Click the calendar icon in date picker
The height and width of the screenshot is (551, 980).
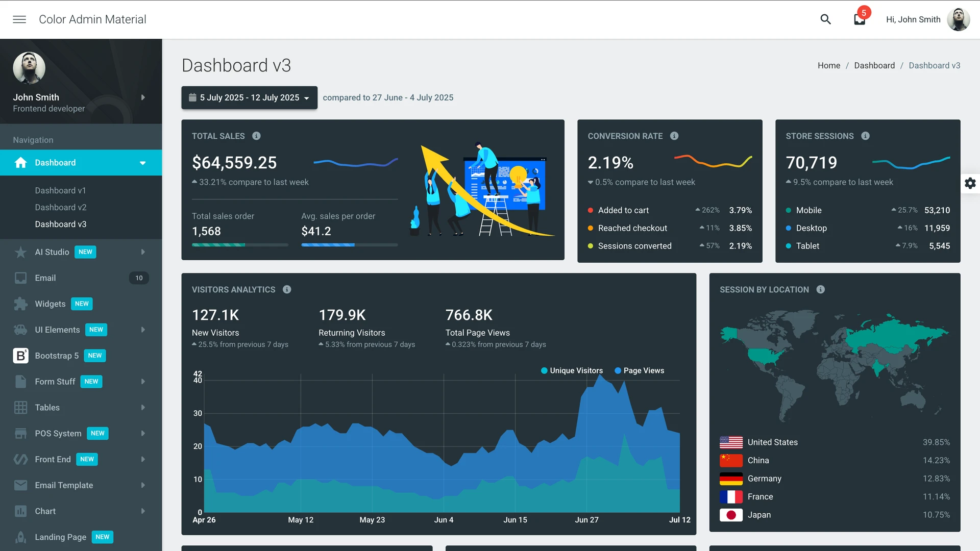(192, 97)
